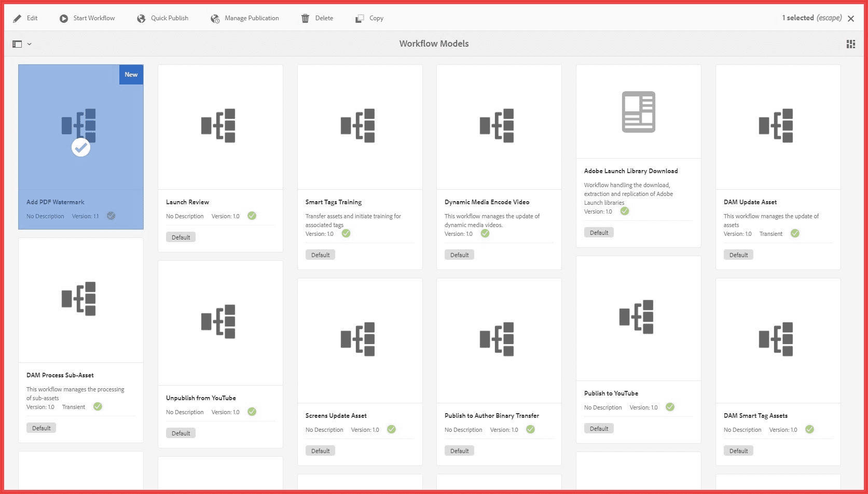
Task: Click the Publish to YouTube green check
Action: click(x=670, y=407)
